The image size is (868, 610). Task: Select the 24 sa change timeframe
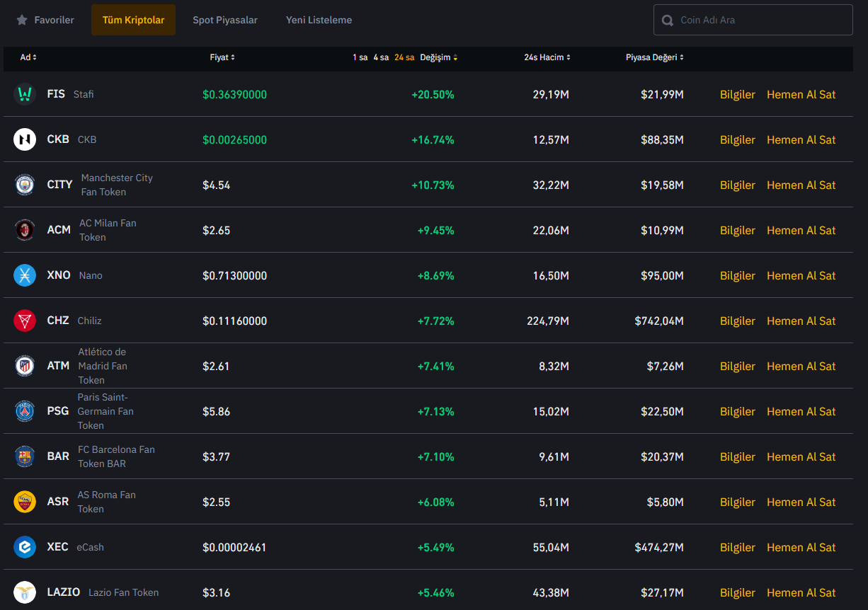pos(404,57)
